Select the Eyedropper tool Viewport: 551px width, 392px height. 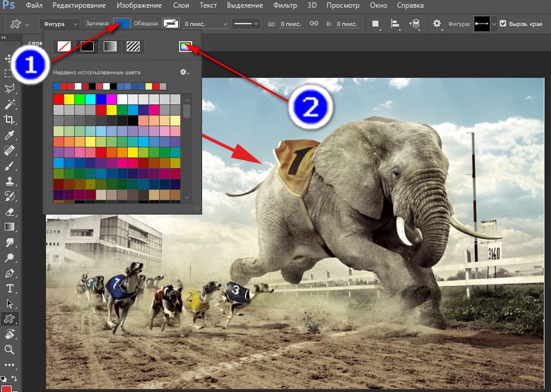[9, 135]
